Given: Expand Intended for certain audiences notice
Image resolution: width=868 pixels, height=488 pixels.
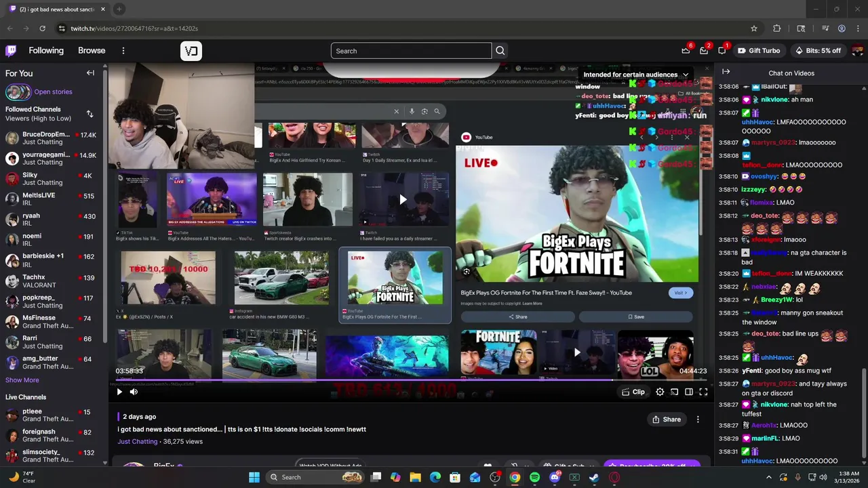Looking at the screenshot, I should pos(635,75).
